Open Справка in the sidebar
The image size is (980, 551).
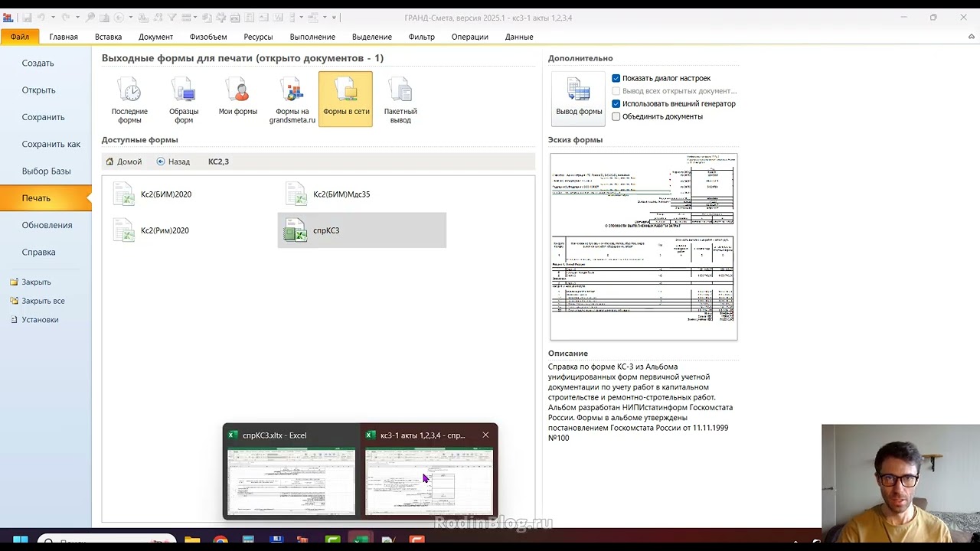tap(46, 252)
